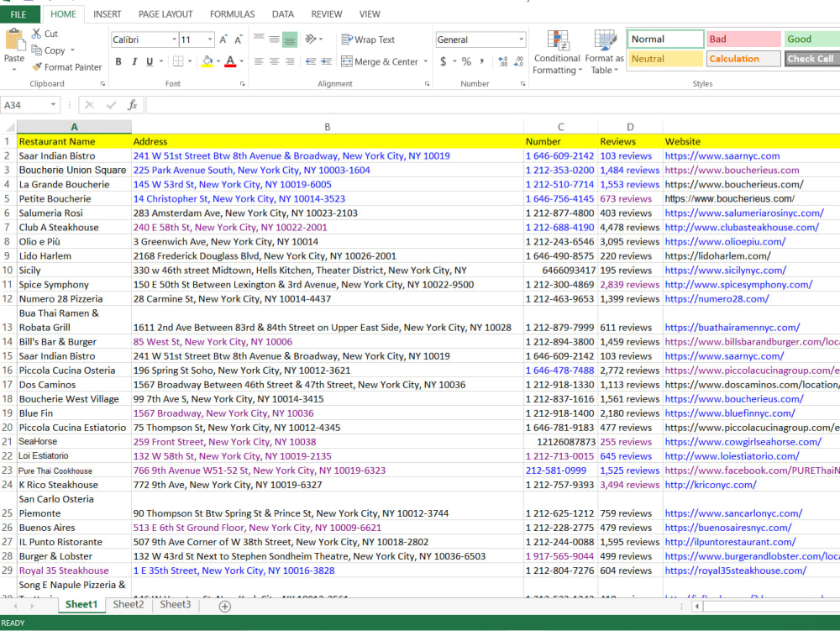The width and height of the screenshot is (840, 631).
Task: Increase decimal places
Action: click(x=502, y=61)
